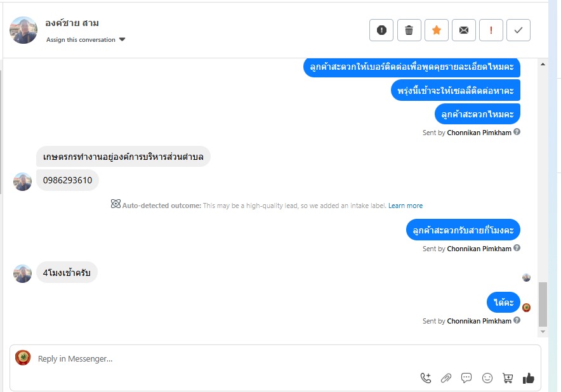Click the add phone call icon
Viewport: 561px width, 392px height.
(426, 378)
